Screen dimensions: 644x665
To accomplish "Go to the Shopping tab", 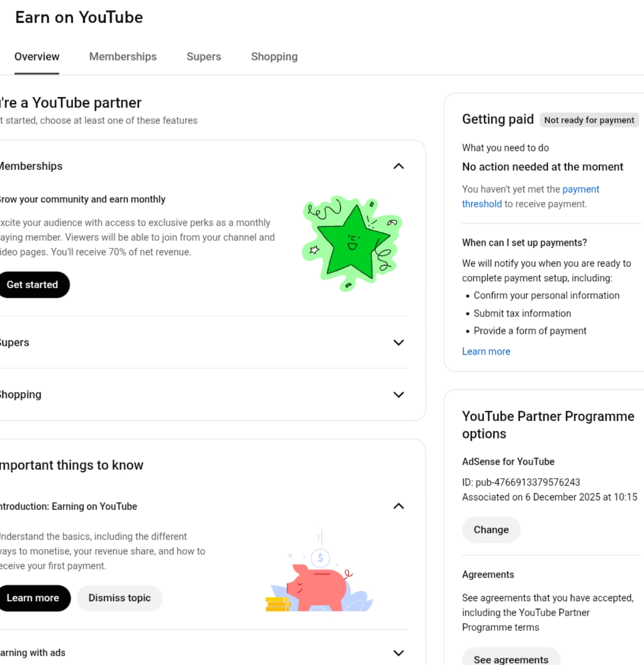I will (x=274, y=57).
